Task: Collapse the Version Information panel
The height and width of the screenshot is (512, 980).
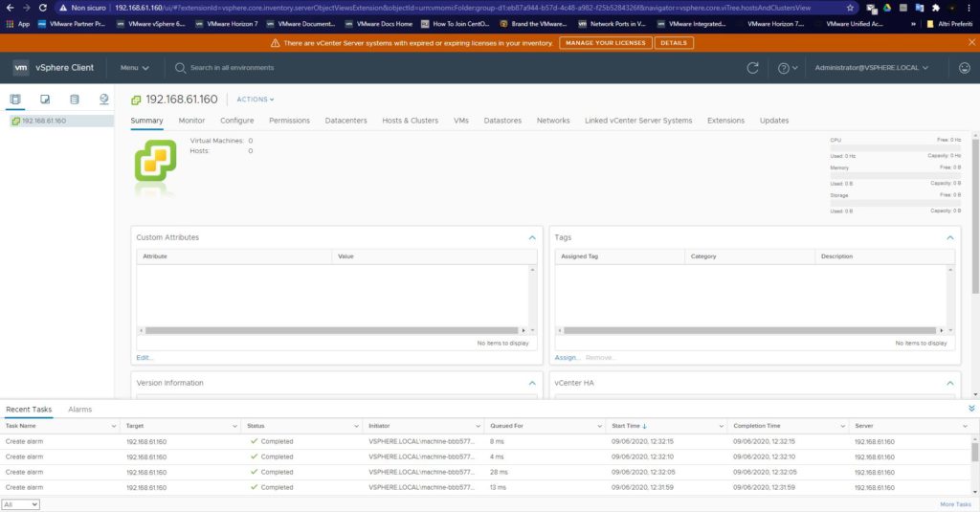Action: pos(532,383)
